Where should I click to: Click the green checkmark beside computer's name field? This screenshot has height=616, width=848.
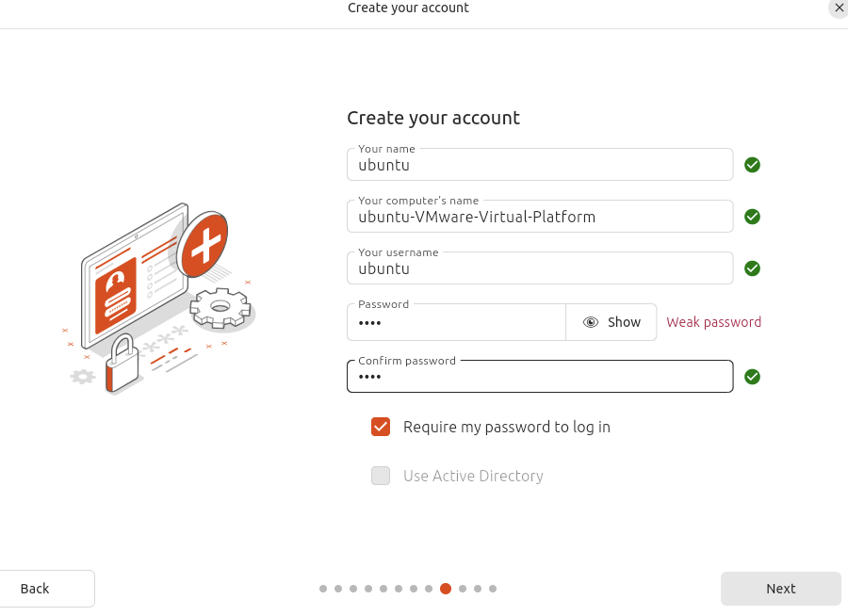pos(752,217)
